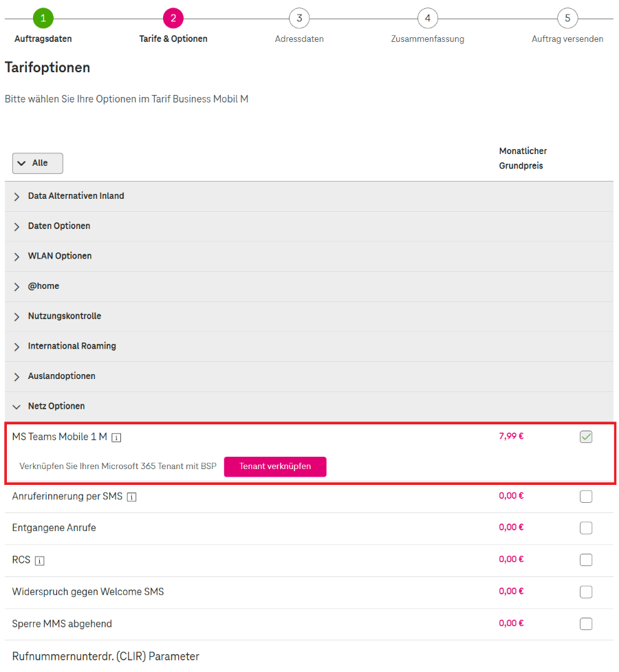Uncheck the MS Teams Mobile 1 M option
Viewport: 619px width, 672px height.
coord(586,437)
